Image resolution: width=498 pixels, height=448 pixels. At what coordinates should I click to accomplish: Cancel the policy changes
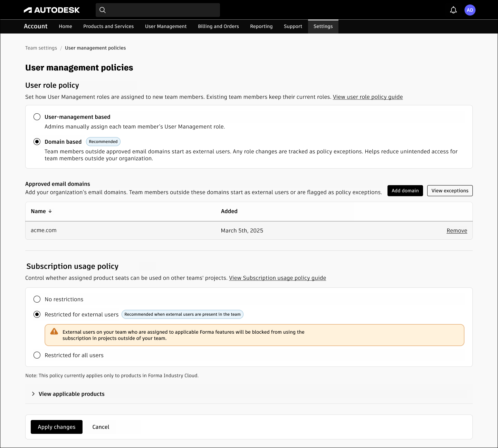click(x=101, y=427)
